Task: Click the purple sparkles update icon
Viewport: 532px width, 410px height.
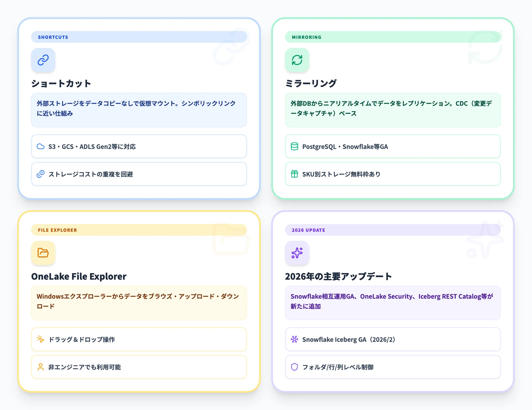Action: [x=297, y=253]
